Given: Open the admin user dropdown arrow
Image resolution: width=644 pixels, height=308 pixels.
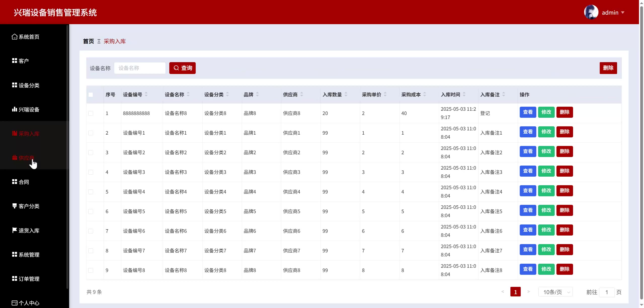Looking at the screenshot, I should pos(623,12).
